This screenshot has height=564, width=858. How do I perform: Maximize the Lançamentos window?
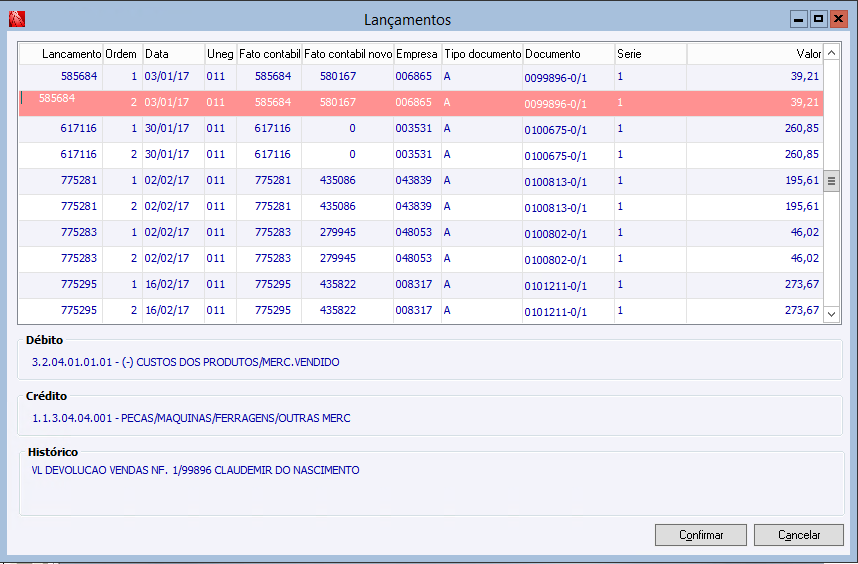click(x=819, y=19)
